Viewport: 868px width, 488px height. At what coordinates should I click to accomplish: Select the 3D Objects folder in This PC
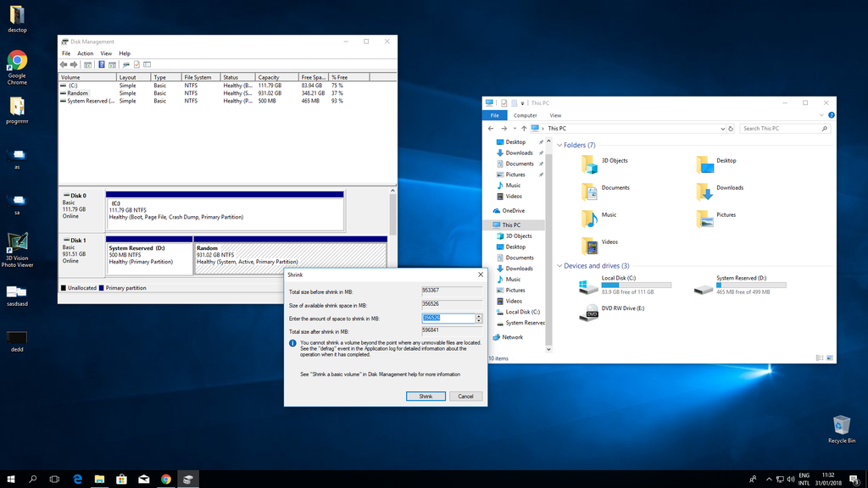605,164
